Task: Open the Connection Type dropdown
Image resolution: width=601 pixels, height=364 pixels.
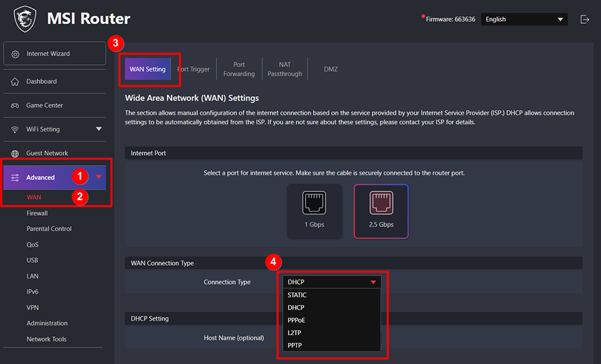Action: pyautogui.click(x=332, y=282)
